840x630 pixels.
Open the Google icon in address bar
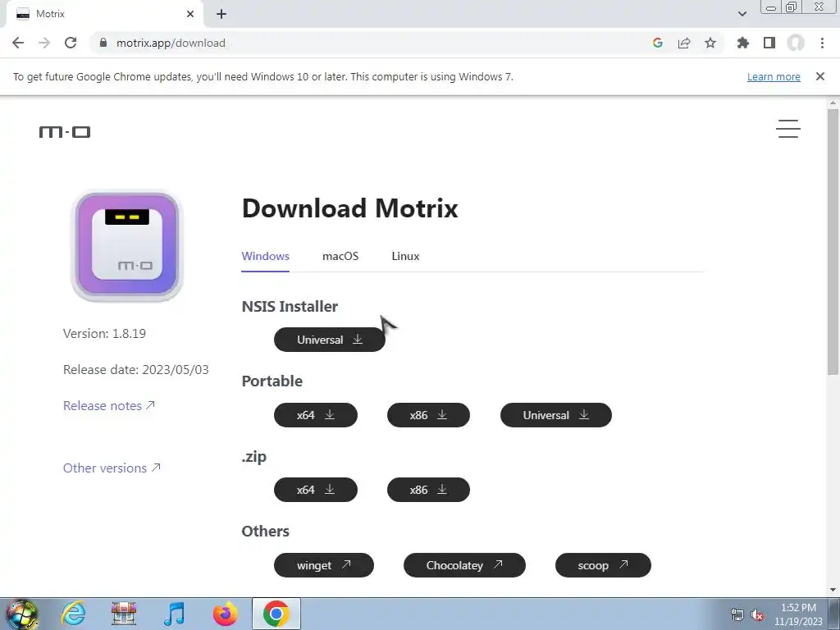click(x=658, y=43)
